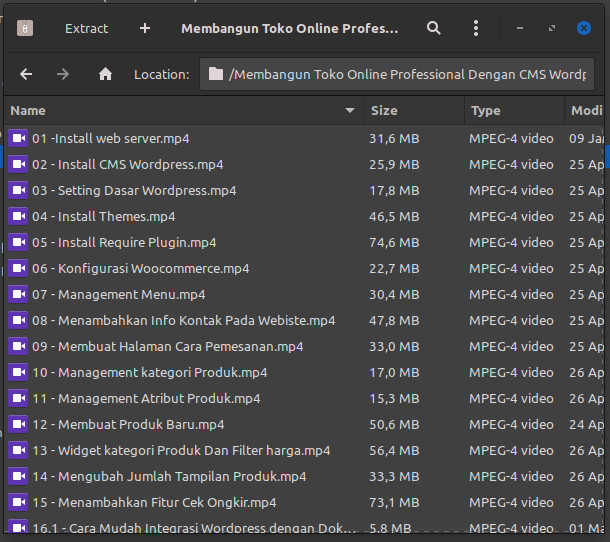The height and width of the screenshot is (542, 610).
Task: Click the window title Membangun Toko Online
Action: tap(289, 28)
